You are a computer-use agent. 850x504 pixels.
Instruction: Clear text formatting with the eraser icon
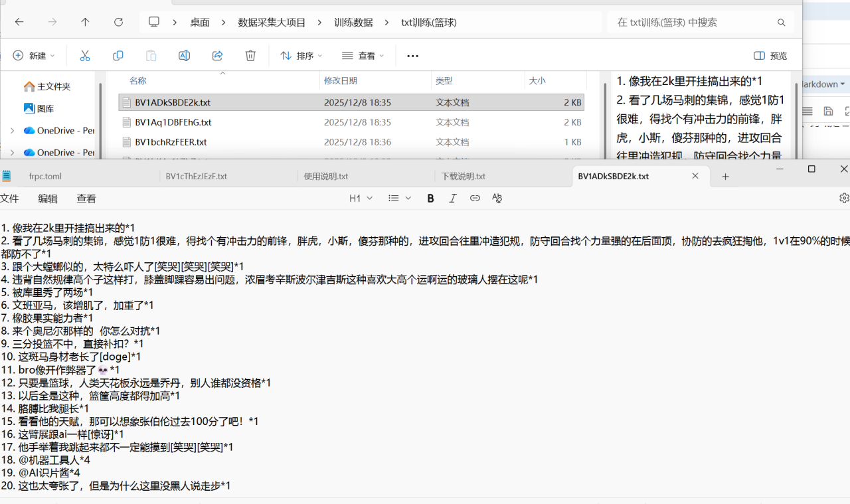(x=496, y=197)
